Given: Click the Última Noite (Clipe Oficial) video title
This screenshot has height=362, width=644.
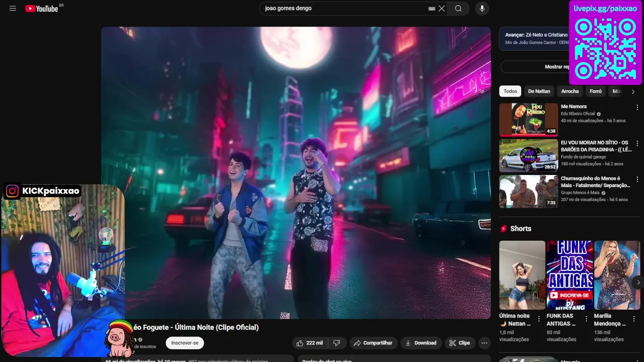Looking at the screenshot, I should point(196,327).
